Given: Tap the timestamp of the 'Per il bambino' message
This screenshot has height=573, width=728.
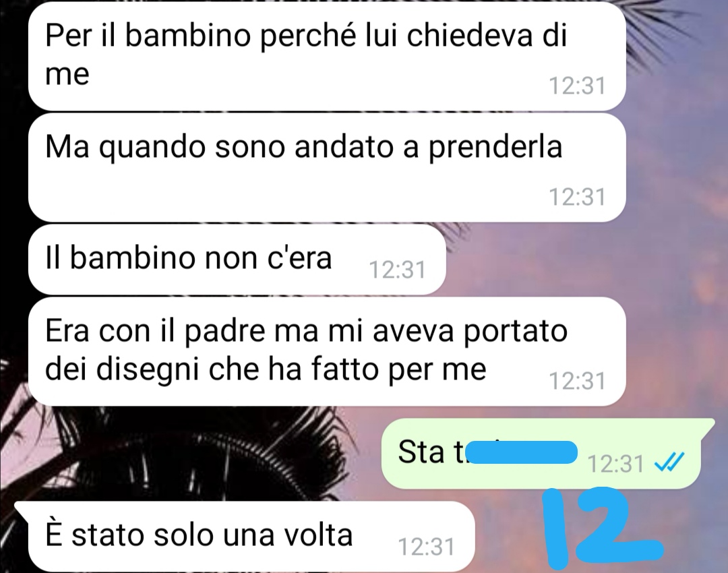Looking at the screenshot, I should (577, 86).
